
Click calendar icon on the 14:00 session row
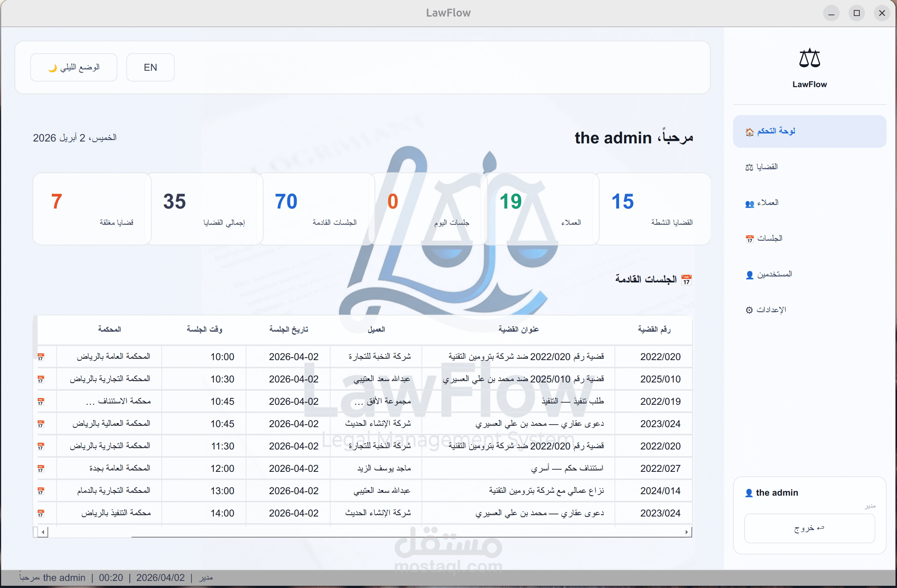(41, 514)
